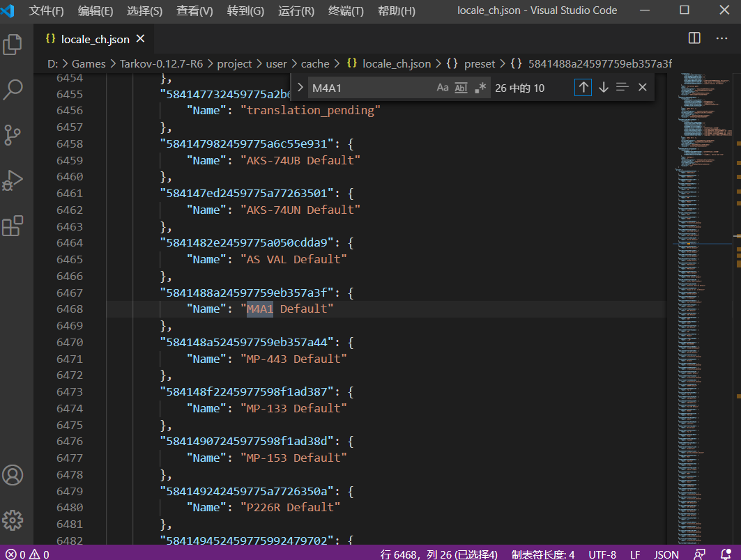Screen dimensions: 741x560
Task: Click the key "584147982459775a6c55e931"
Action: [247, 144]
